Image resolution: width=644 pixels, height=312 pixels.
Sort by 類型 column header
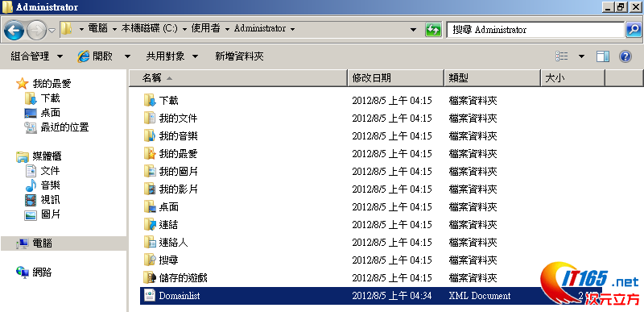click(492, 78)
